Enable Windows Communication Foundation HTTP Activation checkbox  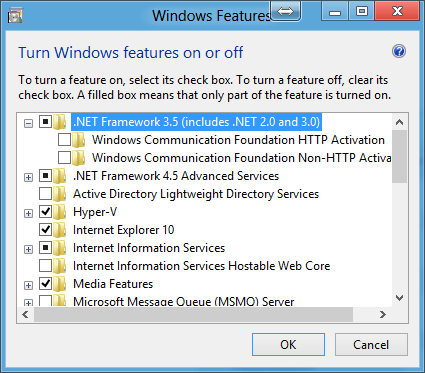coord(64,140)
